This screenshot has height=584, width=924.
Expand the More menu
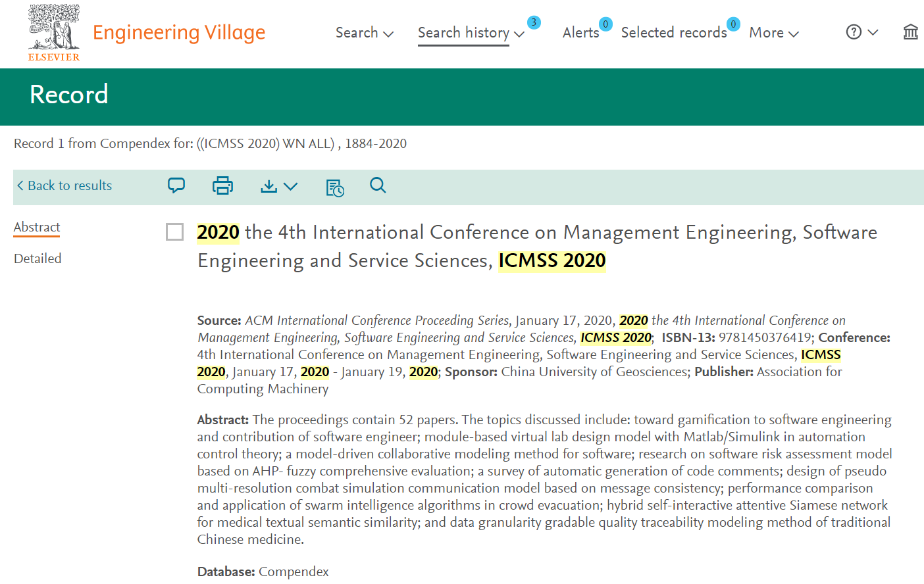coord(774,33)
